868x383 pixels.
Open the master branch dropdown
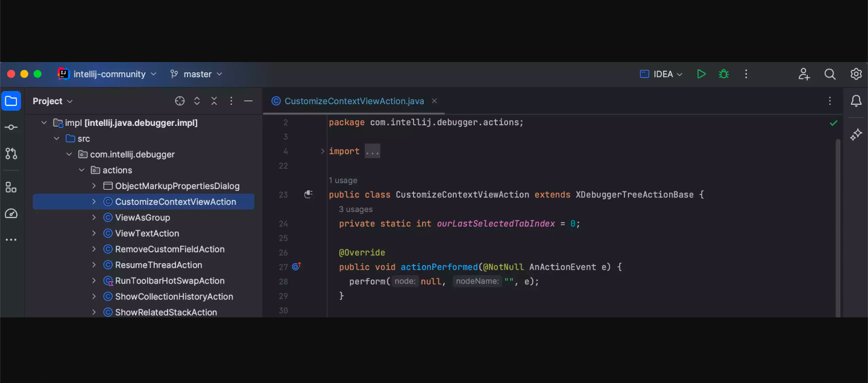pos(197,74)
